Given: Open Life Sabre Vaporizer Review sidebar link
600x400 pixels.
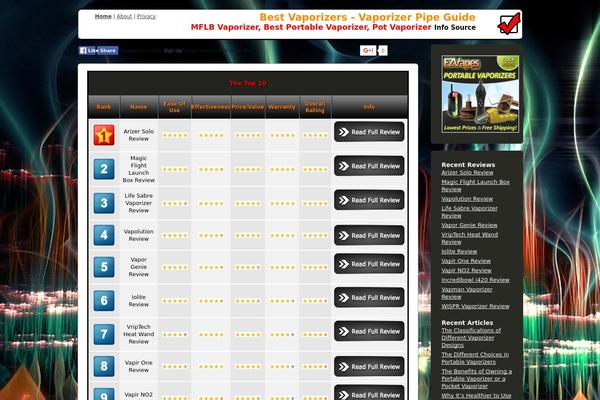Looking at the screenshot, I should click(x=470, y=212).
